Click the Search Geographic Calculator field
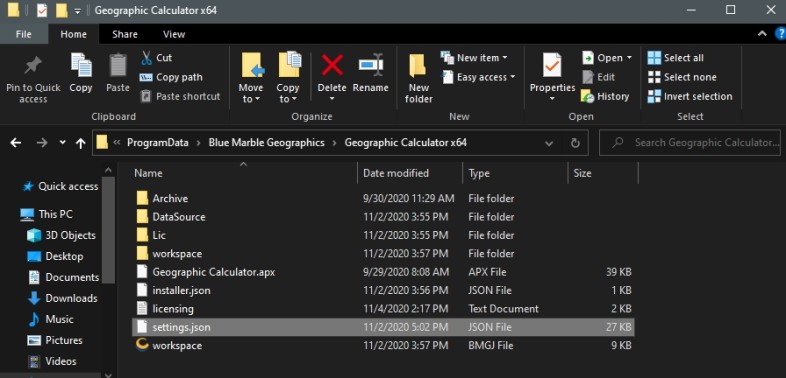This screenshot has width=786, height=378. 690,143
